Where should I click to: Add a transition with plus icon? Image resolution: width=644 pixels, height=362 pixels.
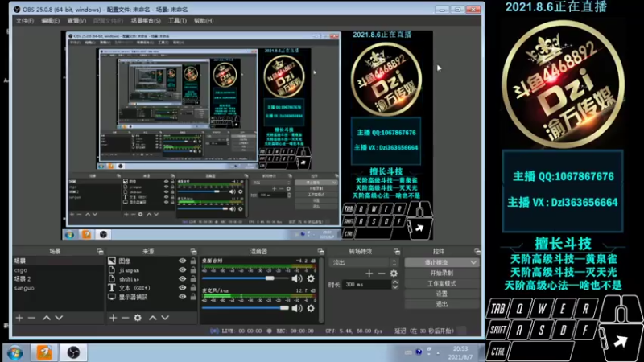(369, 274)
